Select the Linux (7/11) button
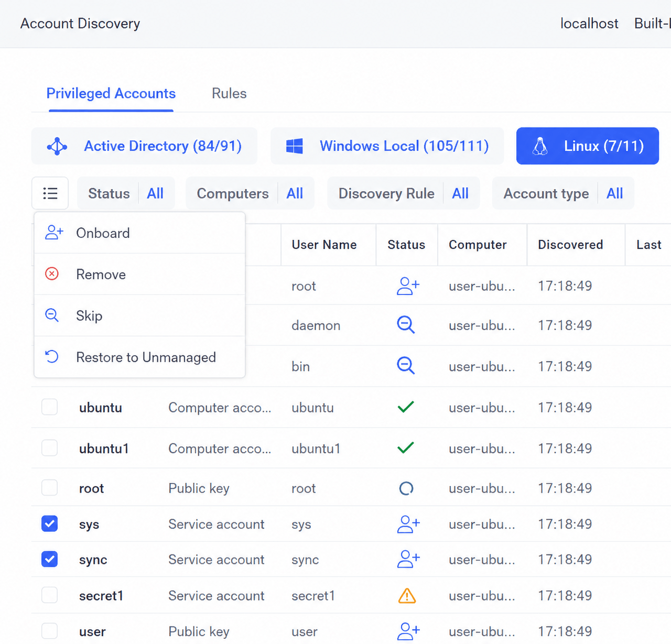Screen dimensions: 671x644 tap(588, 146)
